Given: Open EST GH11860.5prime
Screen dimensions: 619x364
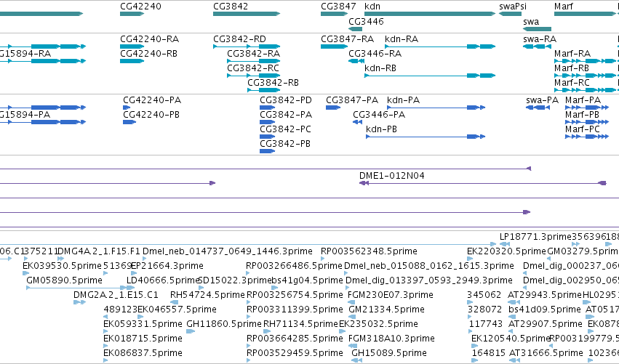Looking at the screenshot, I should point(224,324).
